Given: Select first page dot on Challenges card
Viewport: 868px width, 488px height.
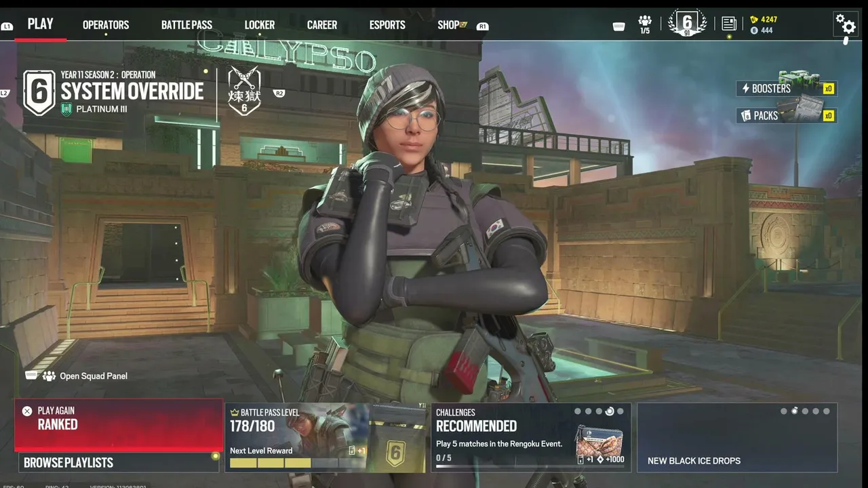Looking at the screenshot, I should point(578,411).
